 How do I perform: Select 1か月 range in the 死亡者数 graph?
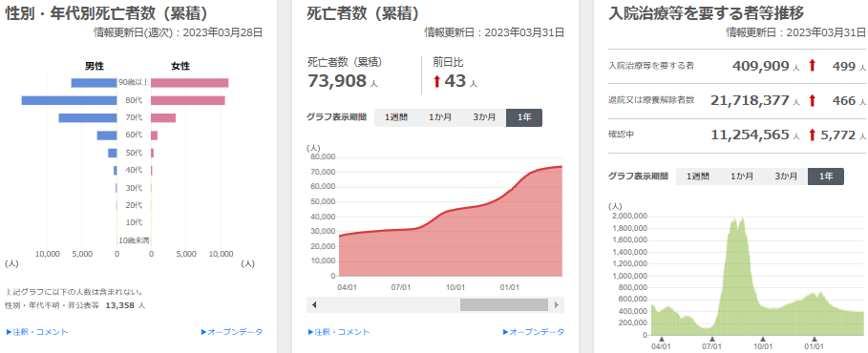[440, 117]
